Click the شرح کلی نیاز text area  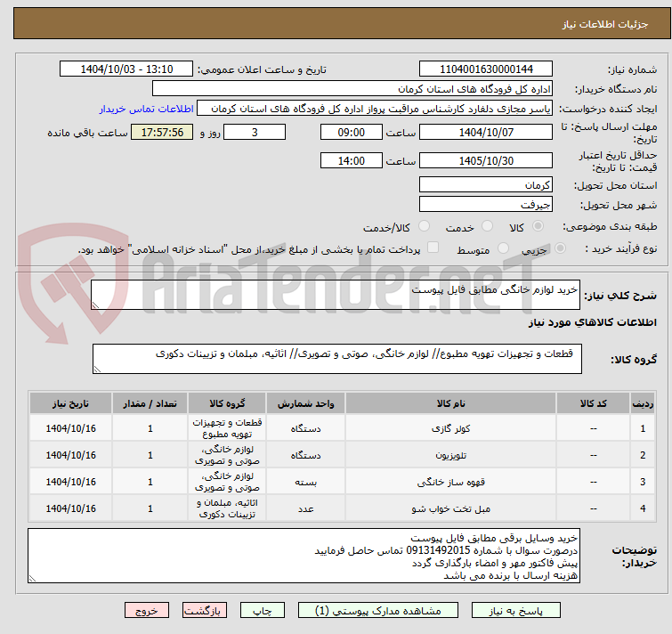[x=336, y=295]
